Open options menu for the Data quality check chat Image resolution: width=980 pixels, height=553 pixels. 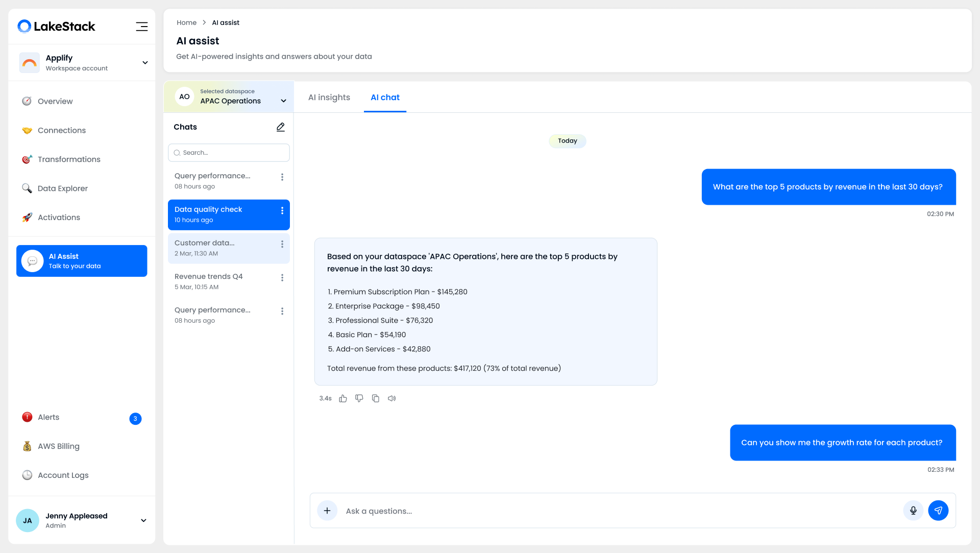point(282,211)
